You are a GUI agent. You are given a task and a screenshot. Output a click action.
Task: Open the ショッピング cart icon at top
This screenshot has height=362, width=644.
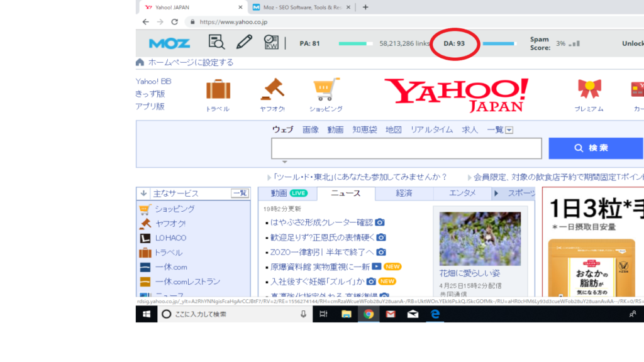coord(326,89)
